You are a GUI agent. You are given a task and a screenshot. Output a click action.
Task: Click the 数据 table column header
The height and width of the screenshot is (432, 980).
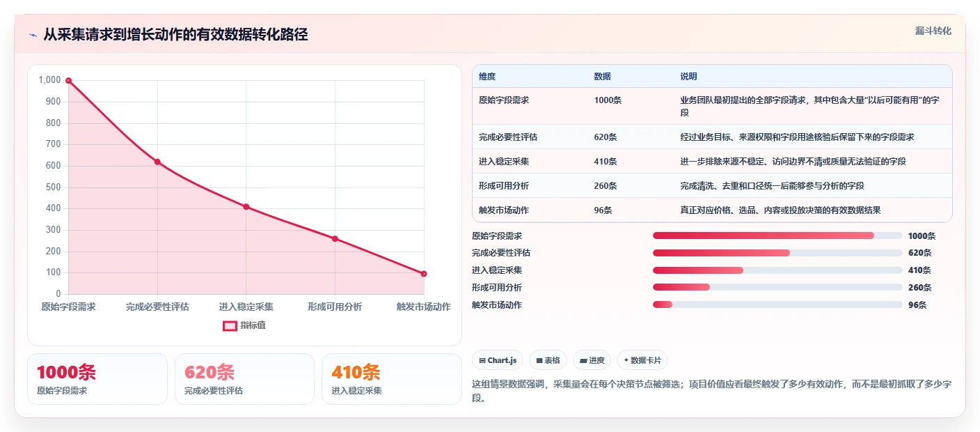pyautogui.click(x=602, y=77)
